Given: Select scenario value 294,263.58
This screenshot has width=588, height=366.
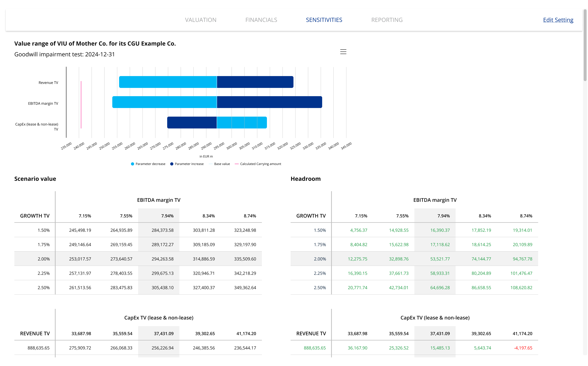Looking at the screenshot, I should pyautogui.click(x=163, y=259).
